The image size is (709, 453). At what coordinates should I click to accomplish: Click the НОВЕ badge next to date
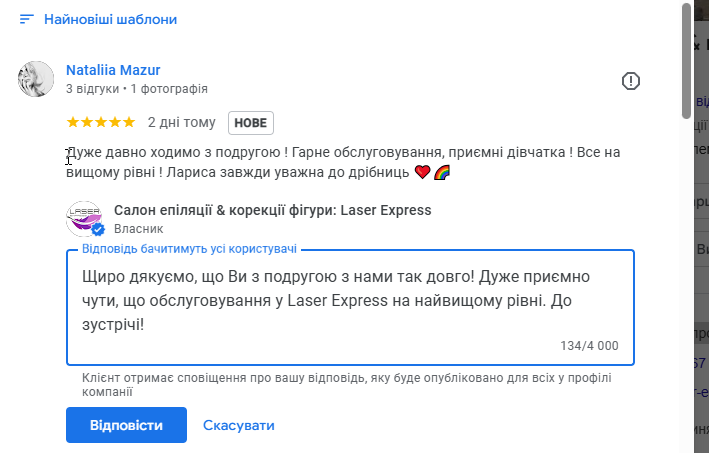tap(251, 122)
